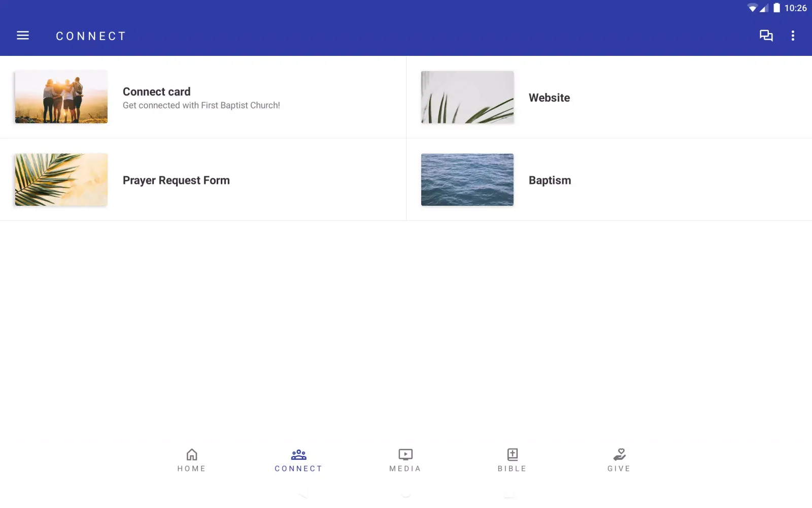
Task: Open the Prayer Request Form
Action: tap(176, 180)
